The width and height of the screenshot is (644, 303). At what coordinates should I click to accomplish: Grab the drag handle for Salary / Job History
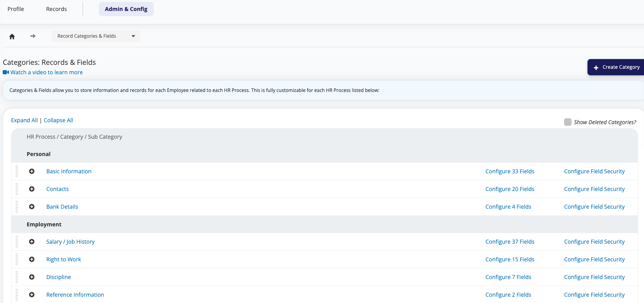17,242
